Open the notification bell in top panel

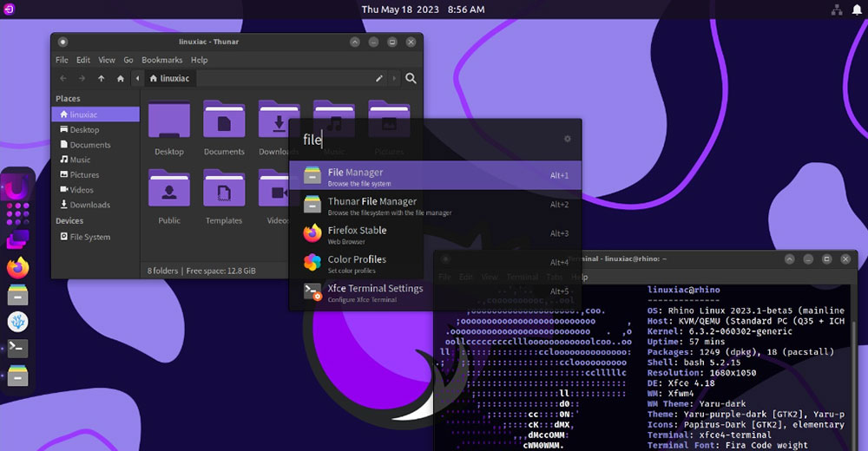(857, 10)
